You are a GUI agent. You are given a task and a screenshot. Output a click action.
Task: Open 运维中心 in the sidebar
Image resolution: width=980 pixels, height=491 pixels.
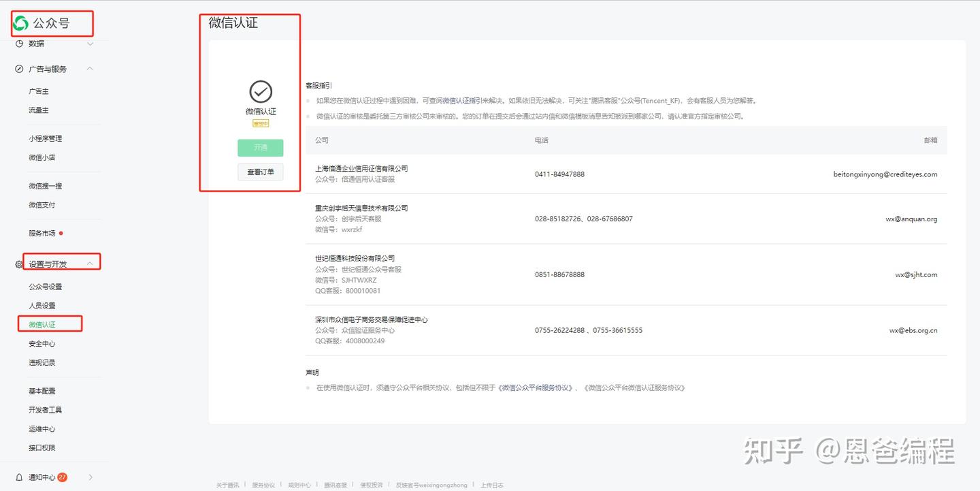[42, 429]
